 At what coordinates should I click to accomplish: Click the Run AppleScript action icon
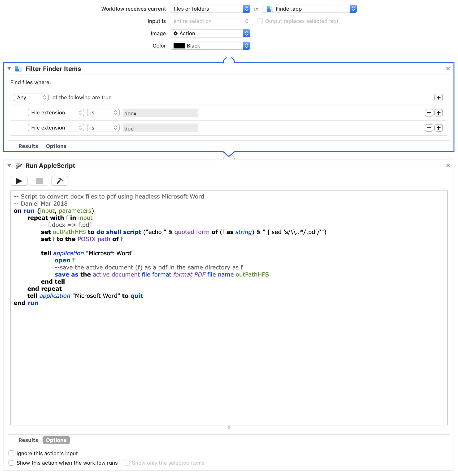[x=19, y=166]
